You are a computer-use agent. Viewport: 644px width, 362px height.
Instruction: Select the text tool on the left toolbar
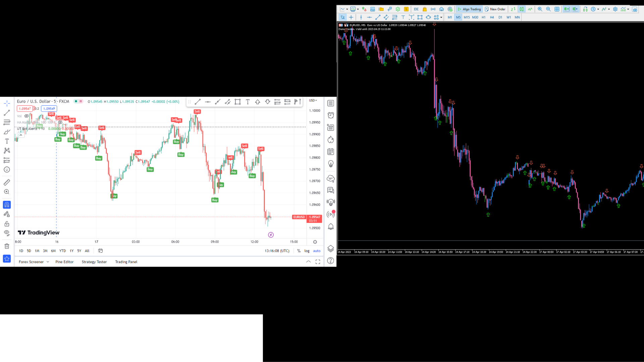click(7, 141)
